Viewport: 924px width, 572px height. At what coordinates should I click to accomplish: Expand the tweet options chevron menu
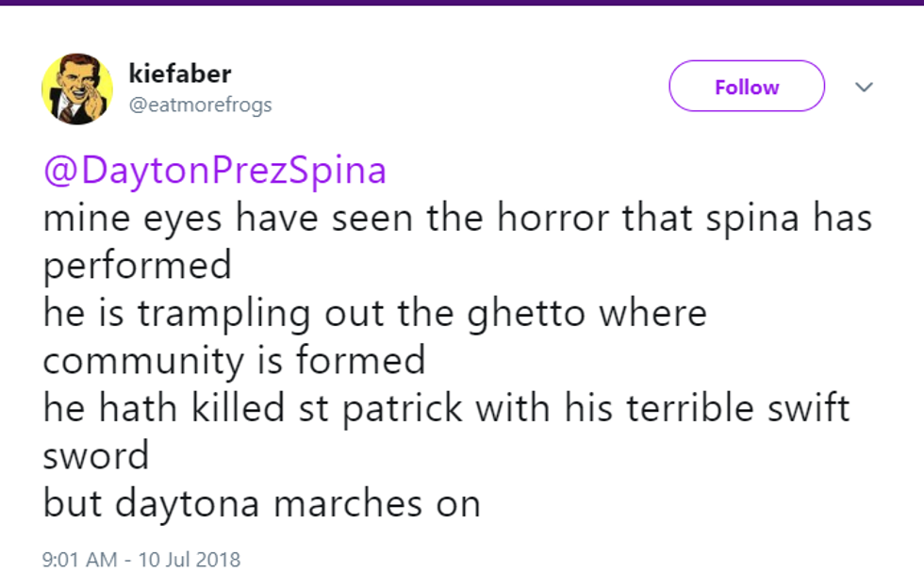(x=864, y=88)
